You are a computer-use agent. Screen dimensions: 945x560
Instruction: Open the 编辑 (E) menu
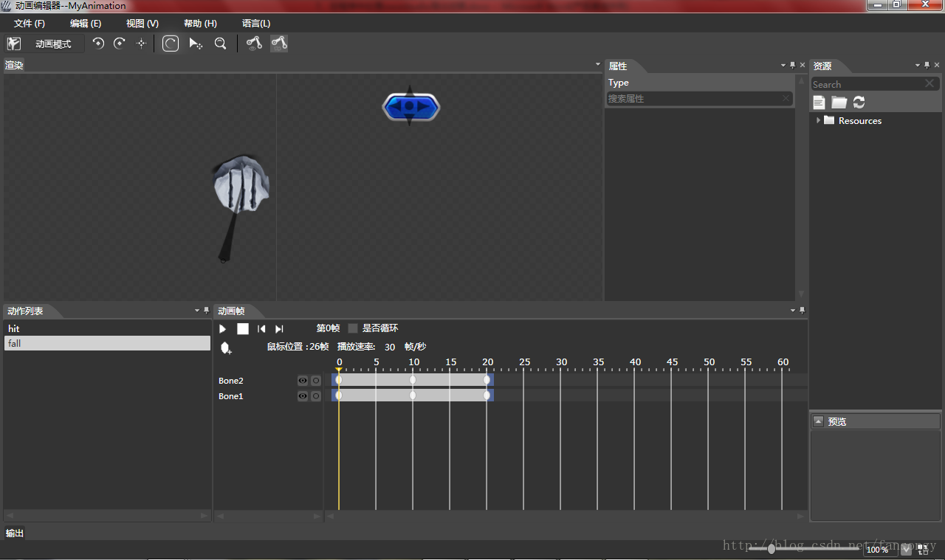coord(86,24)
